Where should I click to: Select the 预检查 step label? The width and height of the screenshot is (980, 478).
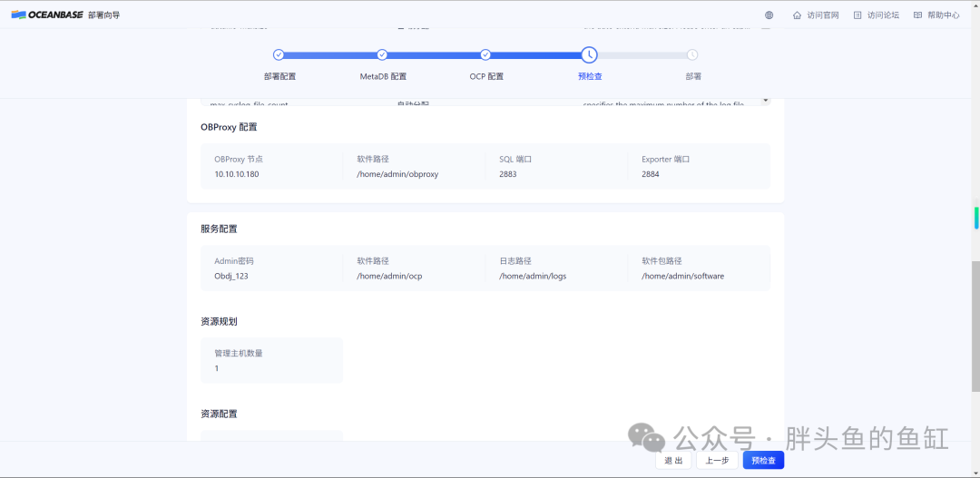590,77
